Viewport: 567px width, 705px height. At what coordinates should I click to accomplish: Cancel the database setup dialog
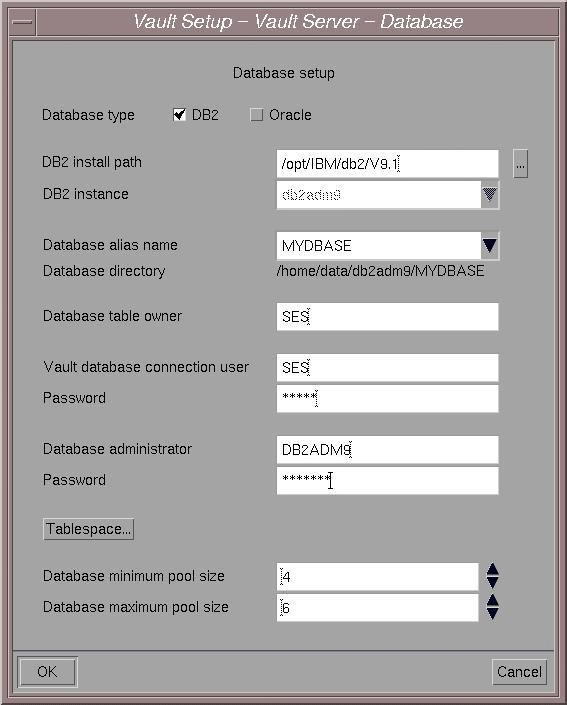[x=519, y=672]
